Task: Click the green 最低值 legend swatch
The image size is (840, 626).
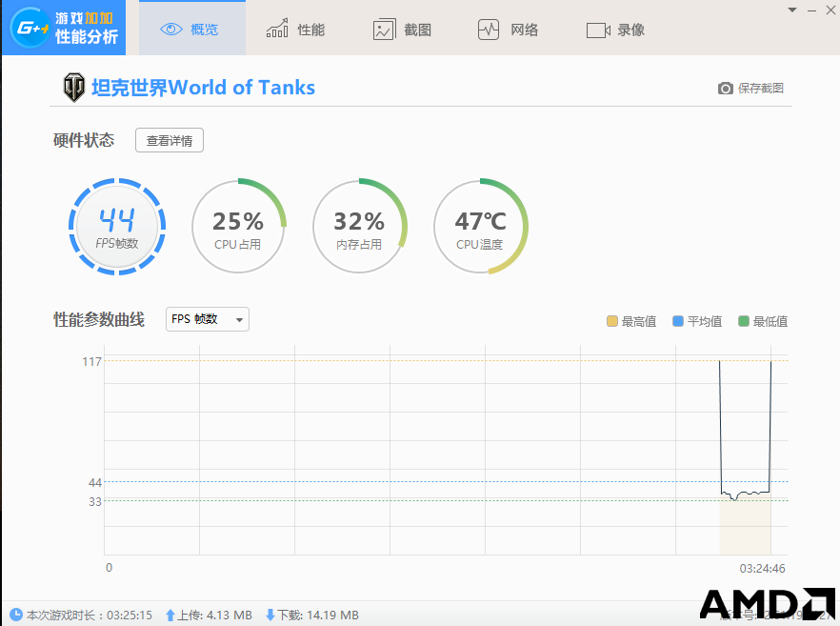Action: click(743, 321)
